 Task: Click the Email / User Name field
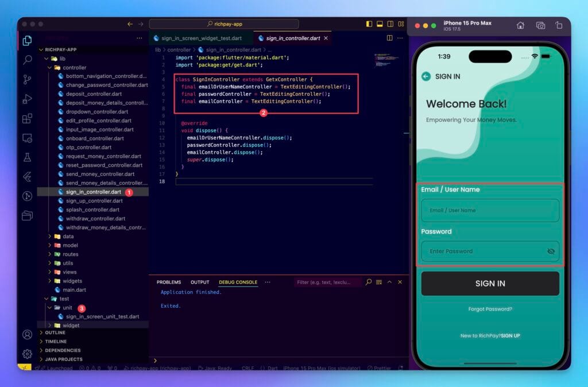490,210
